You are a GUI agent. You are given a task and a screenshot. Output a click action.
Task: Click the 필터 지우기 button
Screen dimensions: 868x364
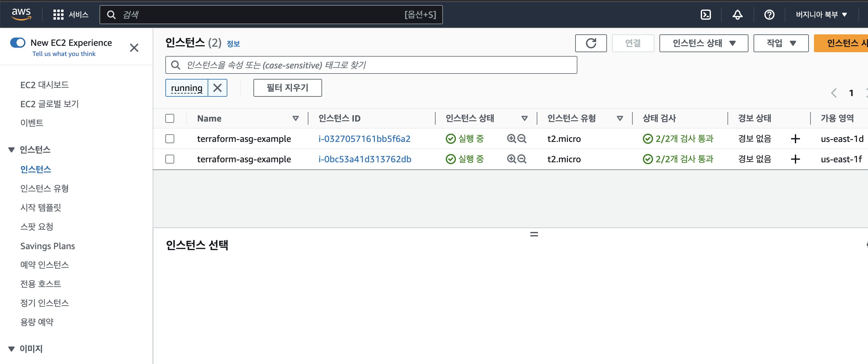pyautogui.click(x=287, y=88)
